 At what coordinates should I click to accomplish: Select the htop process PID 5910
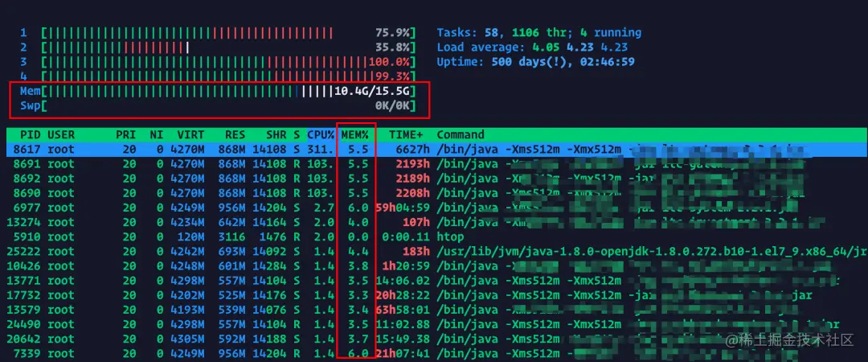[x=437, y=237]
